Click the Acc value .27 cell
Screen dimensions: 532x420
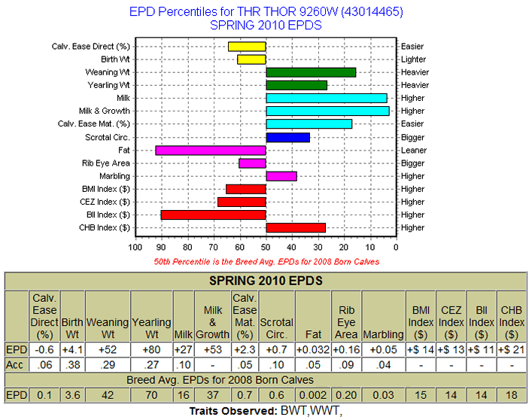click(151, 365)
